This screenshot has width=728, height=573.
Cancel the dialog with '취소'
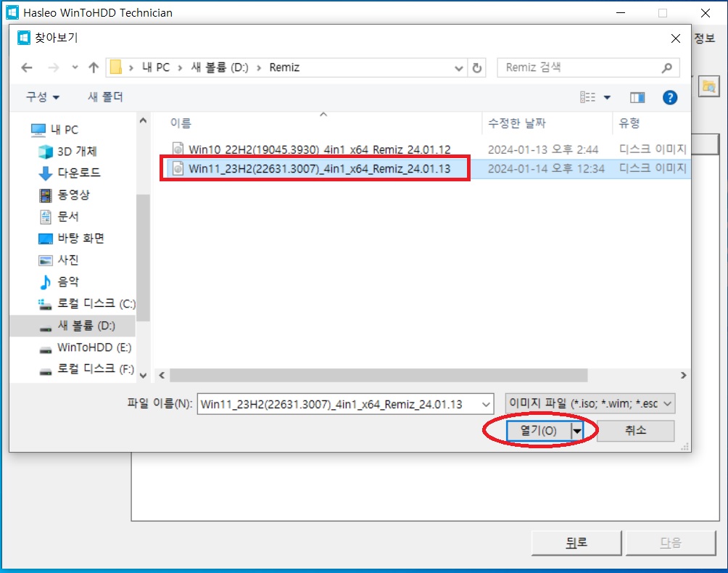tap(635, 430)
